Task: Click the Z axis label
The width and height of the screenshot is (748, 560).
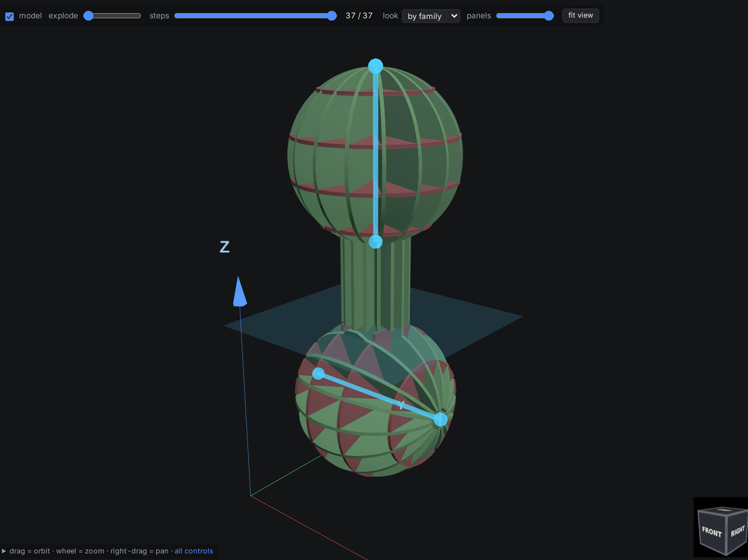Action: tap(224, 247)
